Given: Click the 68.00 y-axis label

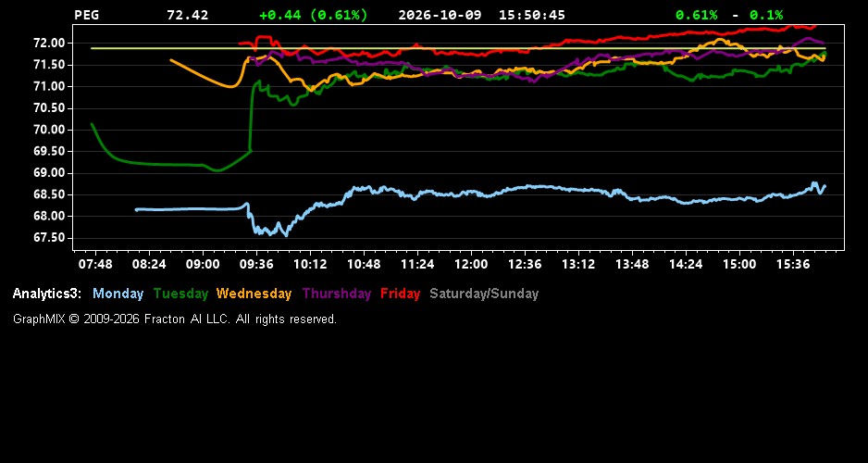Looking at the screenshot, I should pos(51,216).
